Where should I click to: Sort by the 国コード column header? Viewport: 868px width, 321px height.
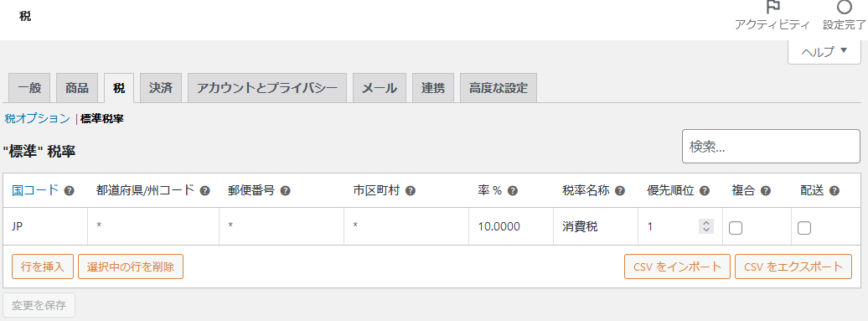pos(35,190)
